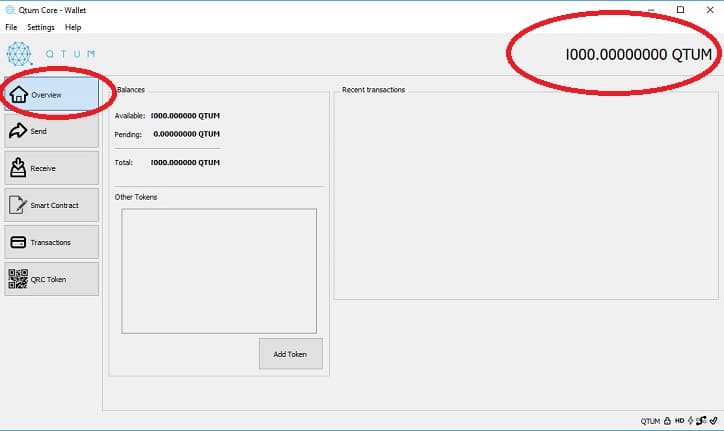Image resolution: width=724 pixels, height=431 pixels.
Task: Open the File menu
Action: [x=11, y=27]
